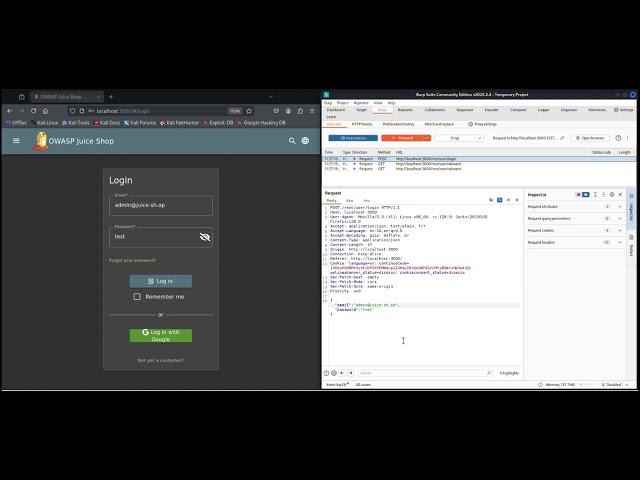Open Burp intercept help icon
This screenshot has height=480, width=640.
point(618,138)
